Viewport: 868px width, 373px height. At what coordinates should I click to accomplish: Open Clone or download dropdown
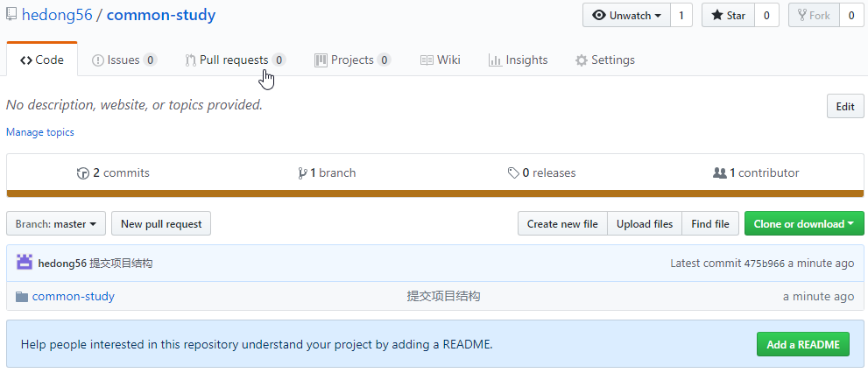pyautogui.click(x=804, y=223)
